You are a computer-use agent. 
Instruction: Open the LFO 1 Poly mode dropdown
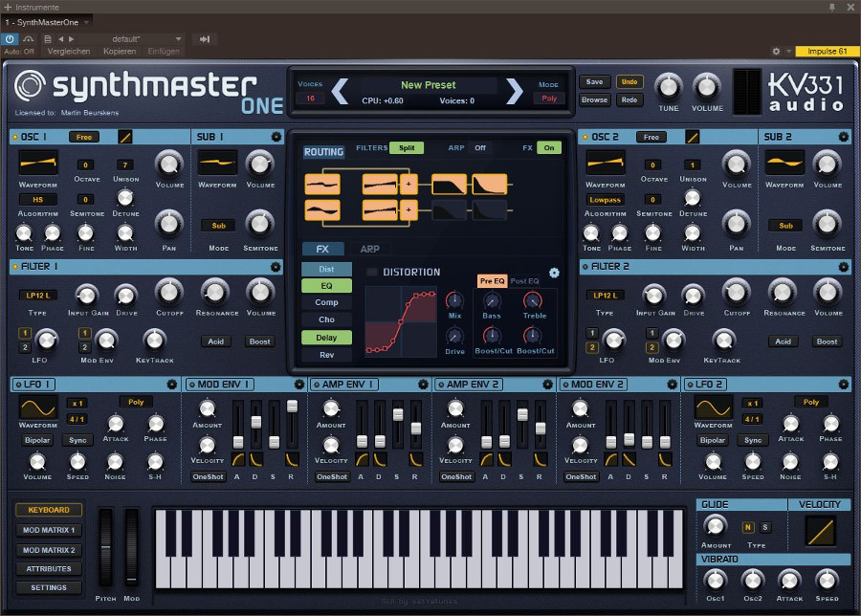point(136,402)
